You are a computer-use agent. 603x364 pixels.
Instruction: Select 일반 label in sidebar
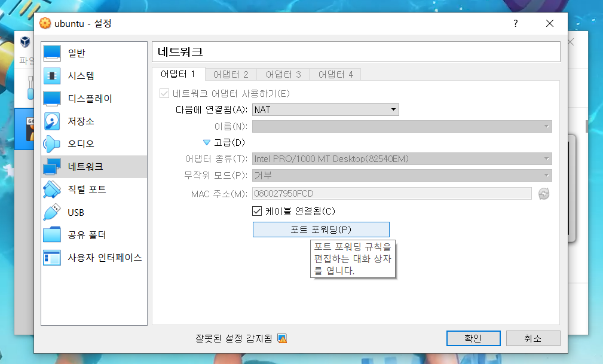click(x=76, y=53)
